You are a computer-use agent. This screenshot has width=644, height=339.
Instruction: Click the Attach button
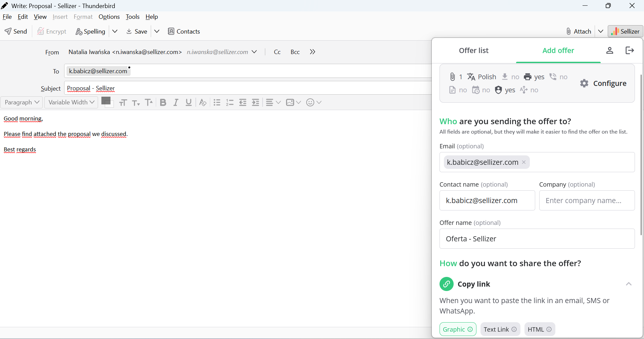pos(578,31)
